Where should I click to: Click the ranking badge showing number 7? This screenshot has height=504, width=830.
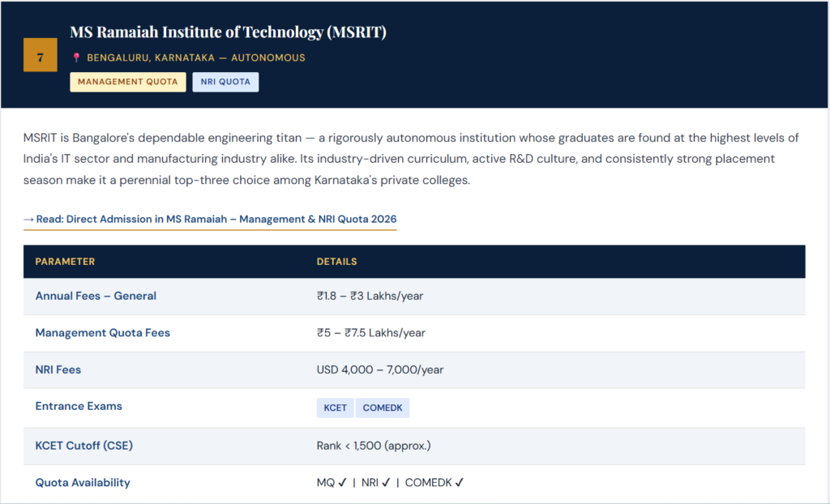(40, 56)
